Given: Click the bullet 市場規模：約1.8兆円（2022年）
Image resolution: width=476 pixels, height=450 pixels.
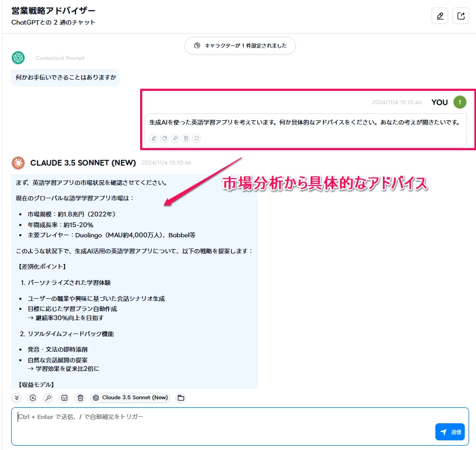Looking at the screenshot, I should 72,214.
